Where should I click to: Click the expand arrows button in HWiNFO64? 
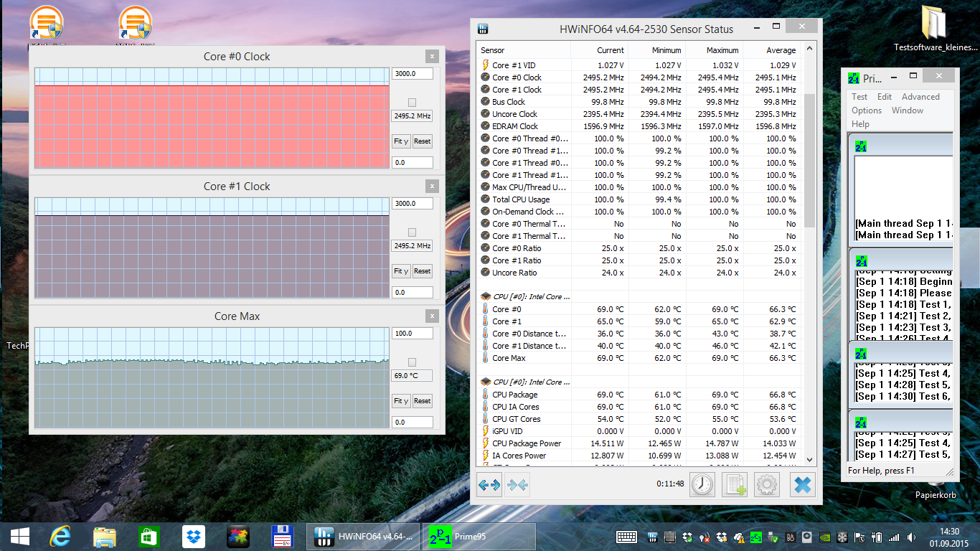click(x=489, y=486)
